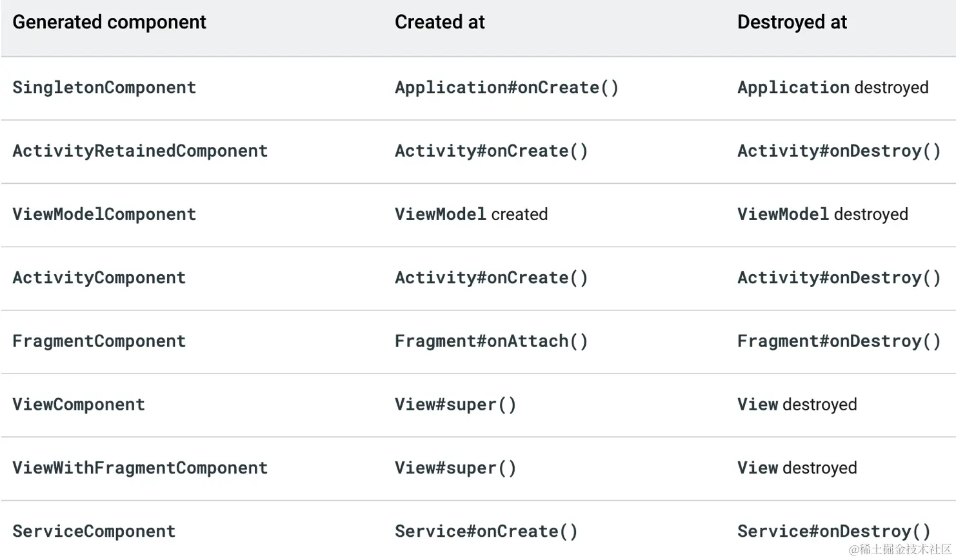Click the "Created at" column header
The width and height of the screenshot is (956, 560).
(439, 23)
